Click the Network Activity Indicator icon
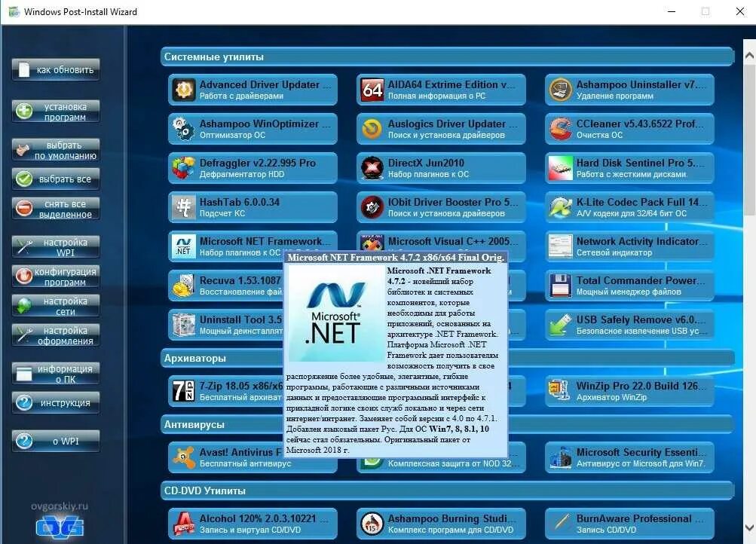 (x=560, y=246)
